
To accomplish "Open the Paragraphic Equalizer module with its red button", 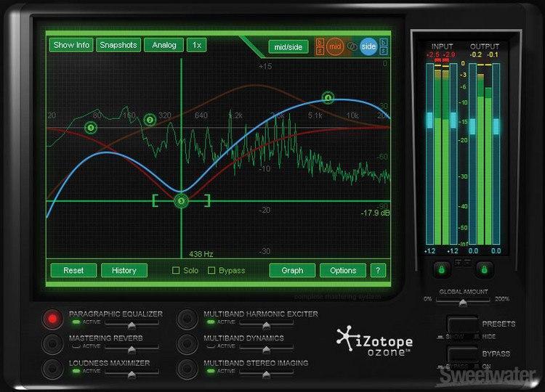I will pyautogui.click(x=52, y=319).
